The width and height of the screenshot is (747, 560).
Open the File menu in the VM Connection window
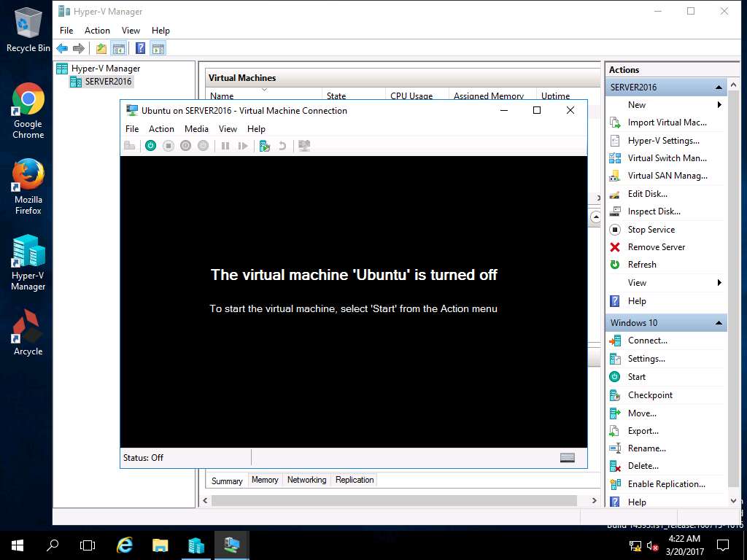(x=132, y=129)
